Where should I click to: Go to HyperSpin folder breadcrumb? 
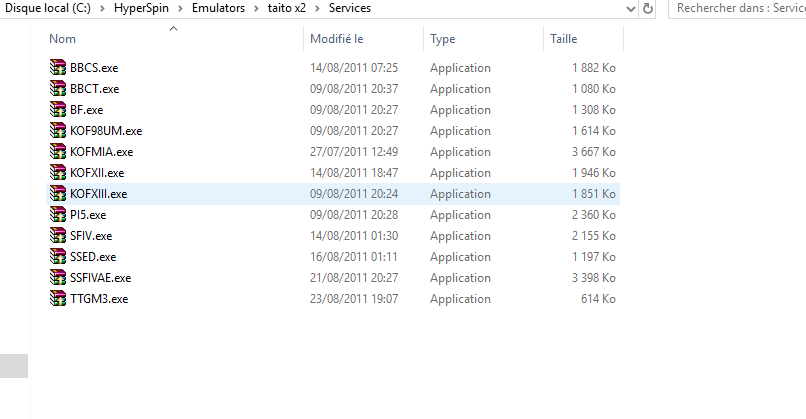tap(141, 8)
